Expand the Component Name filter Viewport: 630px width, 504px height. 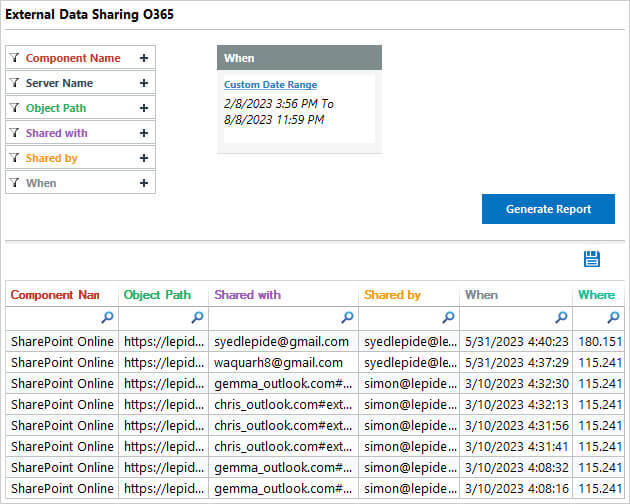144,58
